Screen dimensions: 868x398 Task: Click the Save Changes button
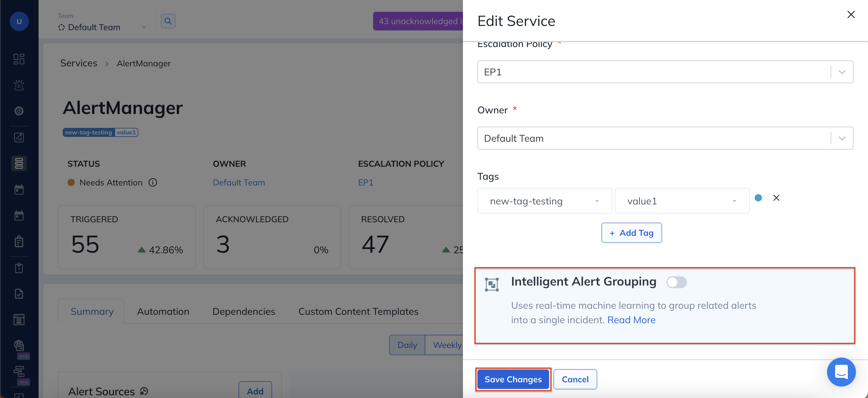tap(513, 379)
